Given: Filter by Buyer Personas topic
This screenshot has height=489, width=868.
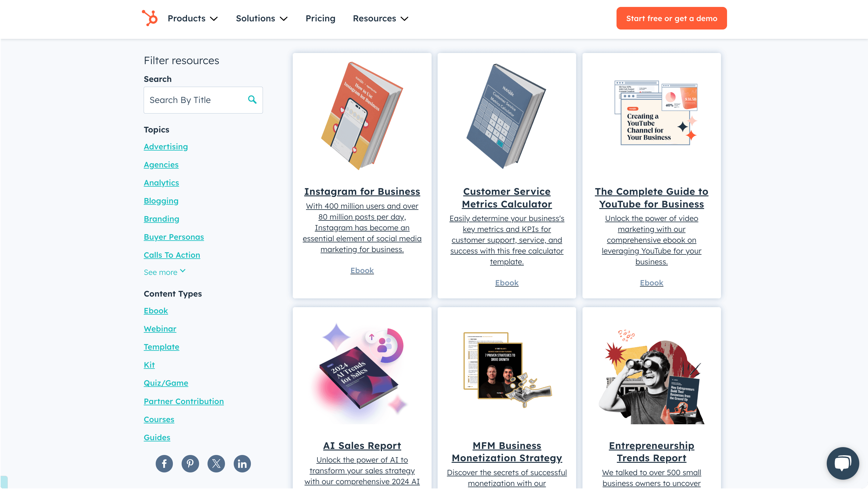Looking at the screenshot, I should click(x=174, y=237).
